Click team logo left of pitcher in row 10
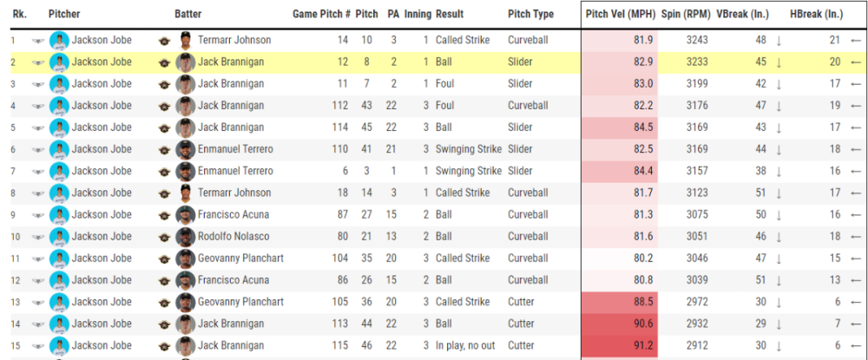Image resolution: width=868 pixels, height=360 pixels. (x=38, y=237)
